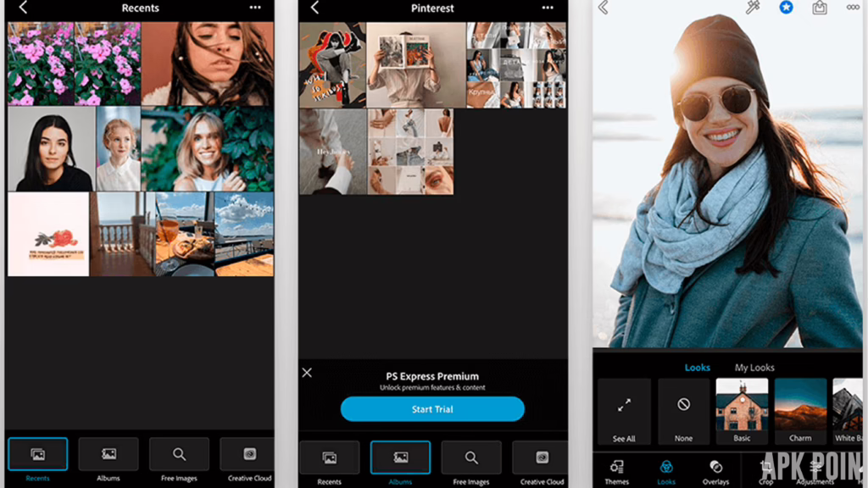Viewport: 868px width, 488px height.
Task: Select the dark-haired woman portrait in black top
Action: click(x=52, y=149)
